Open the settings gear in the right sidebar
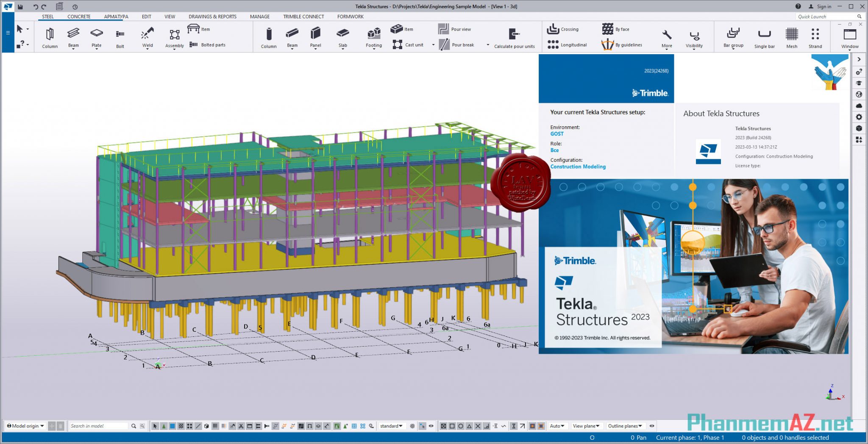Screen dimensions: 868x444 [x=859, y=117]
